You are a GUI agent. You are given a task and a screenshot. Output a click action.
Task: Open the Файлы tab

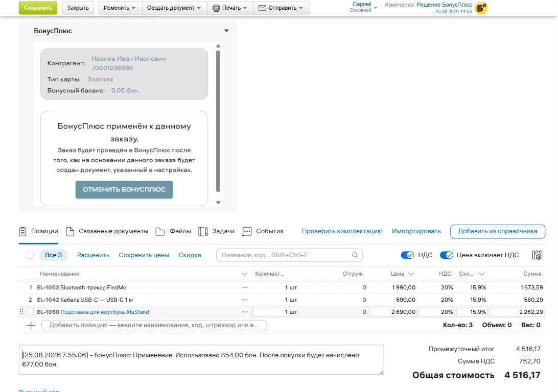pyautogui.click(x=173, y=231)
